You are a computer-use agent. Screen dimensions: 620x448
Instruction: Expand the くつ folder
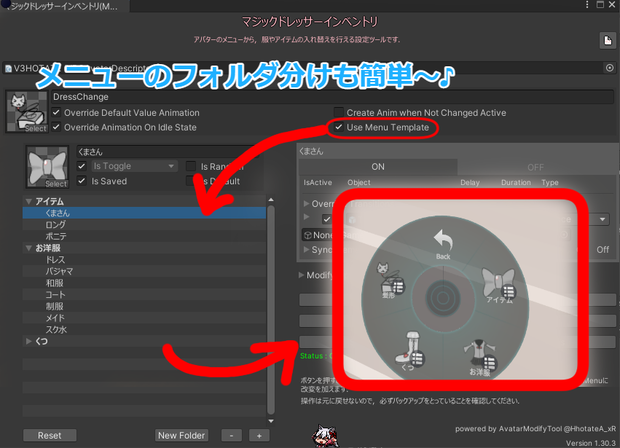point(28,341)
